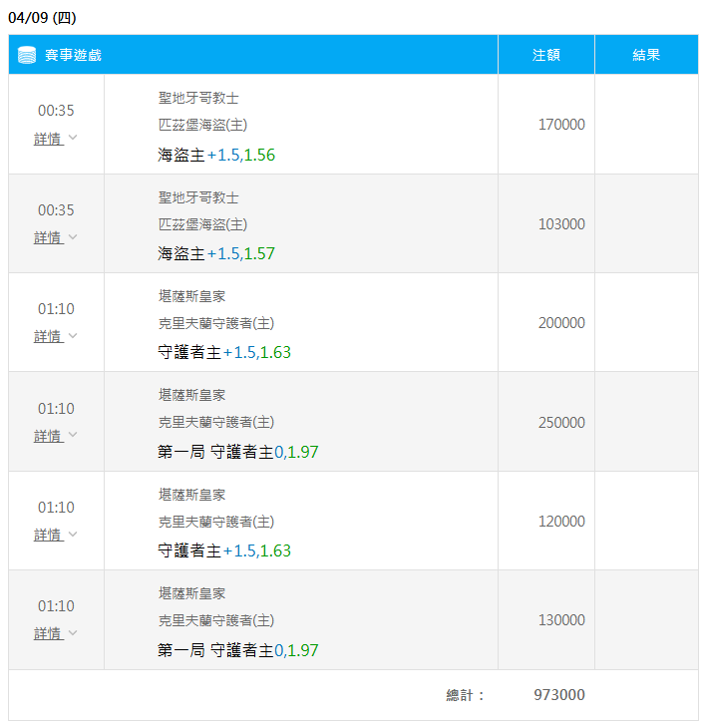This screenshot has height=728, width=705.
Task: Click the 賽事遊戲 column header
Action: point(73,55)
